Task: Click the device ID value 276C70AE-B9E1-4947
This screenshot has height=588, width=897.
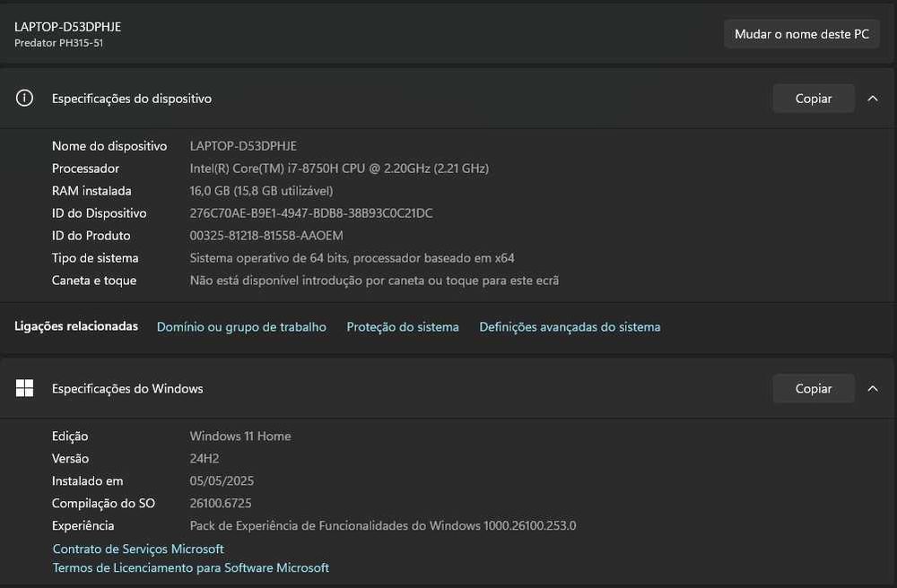Action: pos(311,212)
